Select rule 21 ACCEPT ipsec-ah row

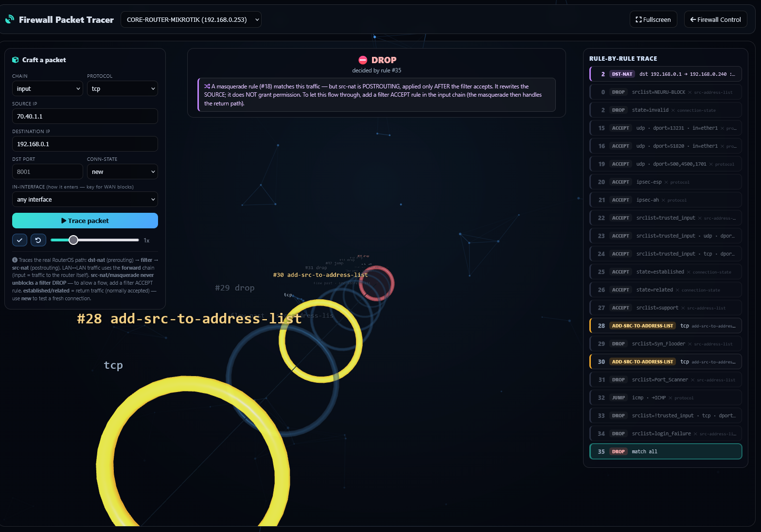(666, 200)
